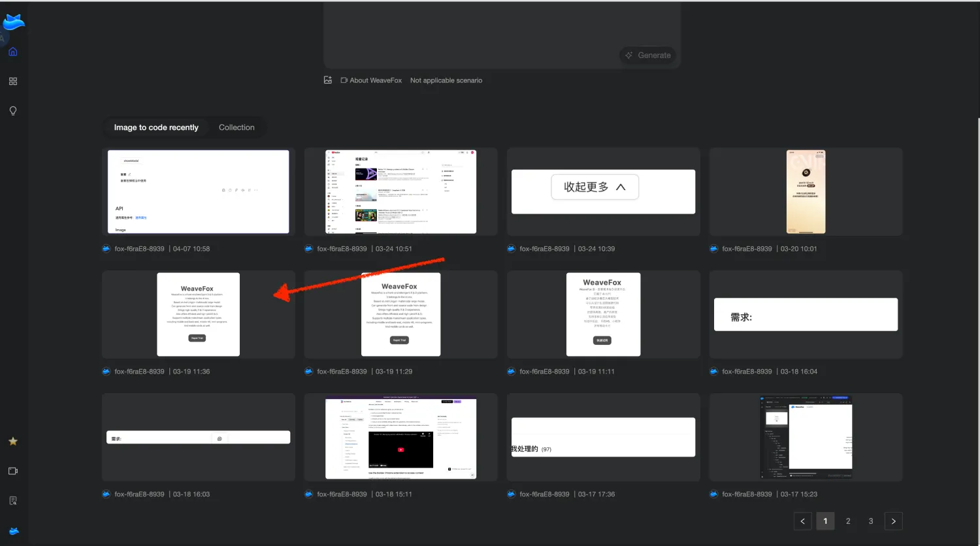This screenshot has width=980, height=546.
Task: Select page 2 in pagination
Action: pyautogui.click(x=848, y=521)
